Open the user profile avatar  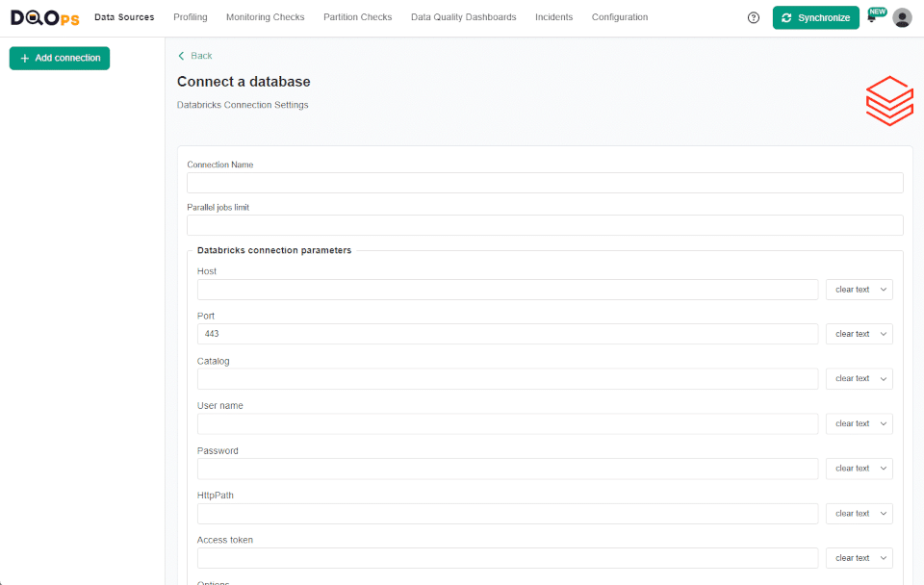902,17
